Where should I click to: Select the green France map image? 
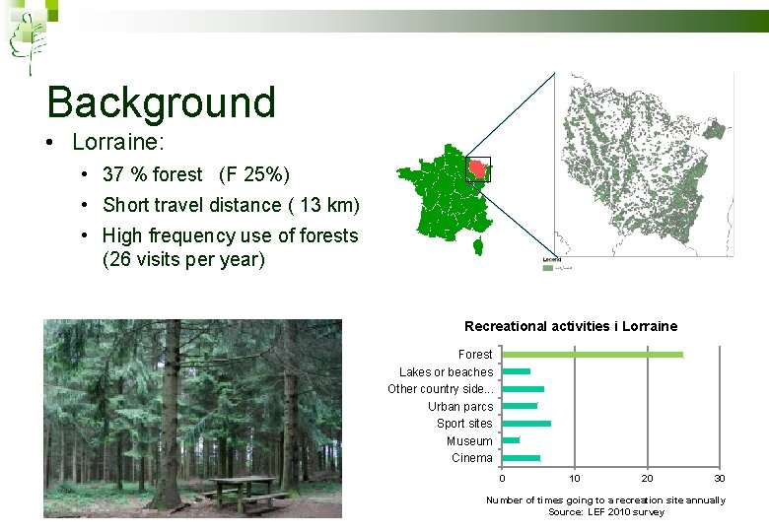(445, 199)
